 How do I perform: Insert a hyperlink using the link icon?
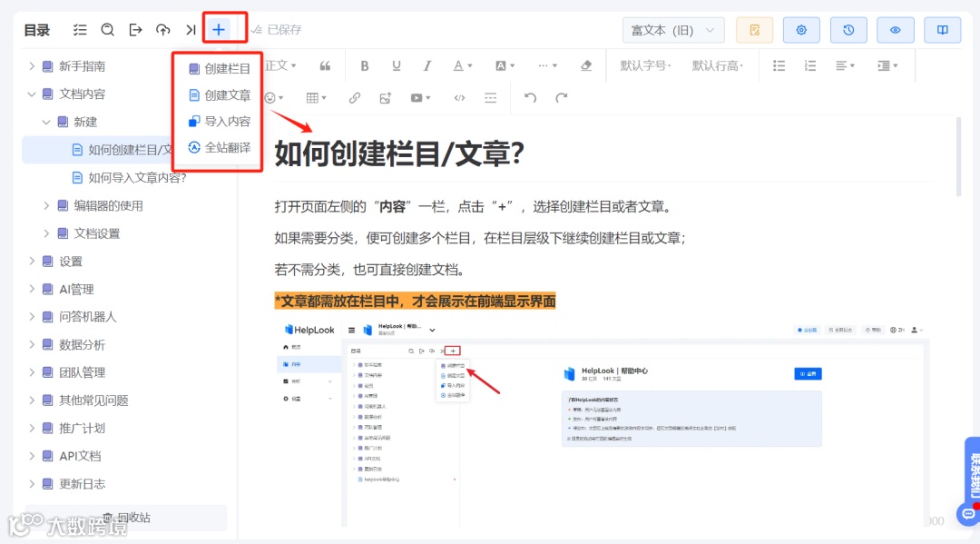355,97
